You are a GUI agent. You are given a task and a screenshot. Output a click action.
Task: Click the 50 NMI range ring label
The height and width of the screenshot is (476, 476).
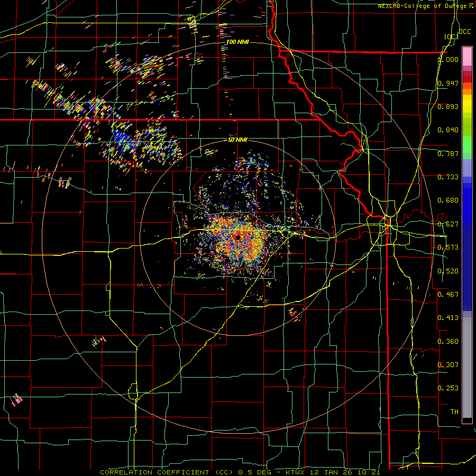coord(237,140)
